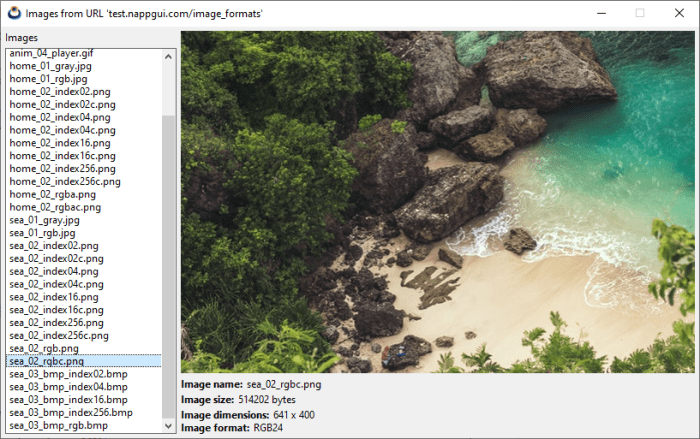700x439 pixels.
Task: Maximize the image formats window
Action: [640, 13]
